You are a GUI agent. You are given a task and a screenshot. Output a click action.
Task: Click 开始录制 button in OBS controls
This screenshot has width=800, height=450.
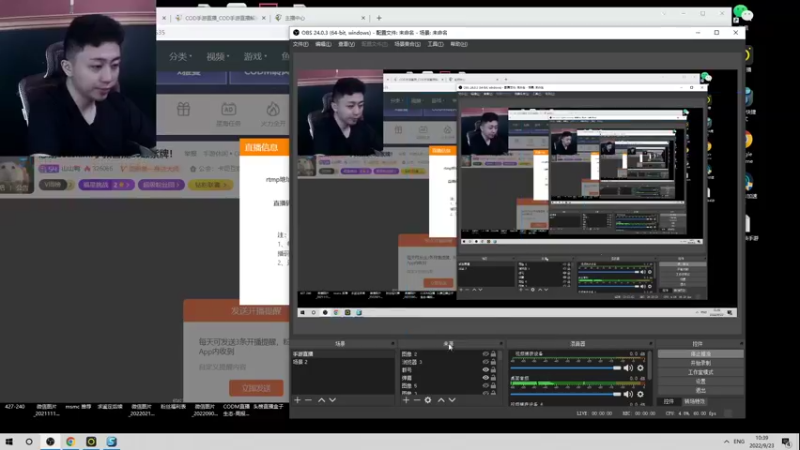coord(700,363)
